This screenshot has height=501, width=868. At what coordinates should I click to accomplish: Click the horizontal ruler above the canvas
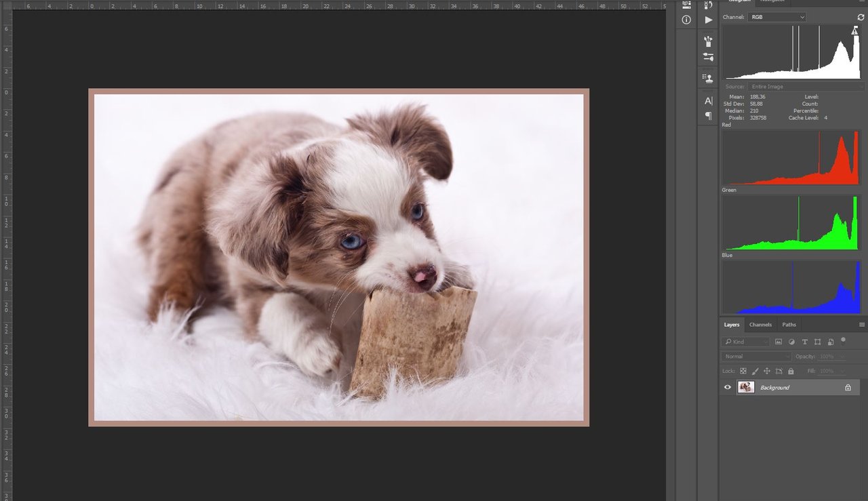(338, 5)
